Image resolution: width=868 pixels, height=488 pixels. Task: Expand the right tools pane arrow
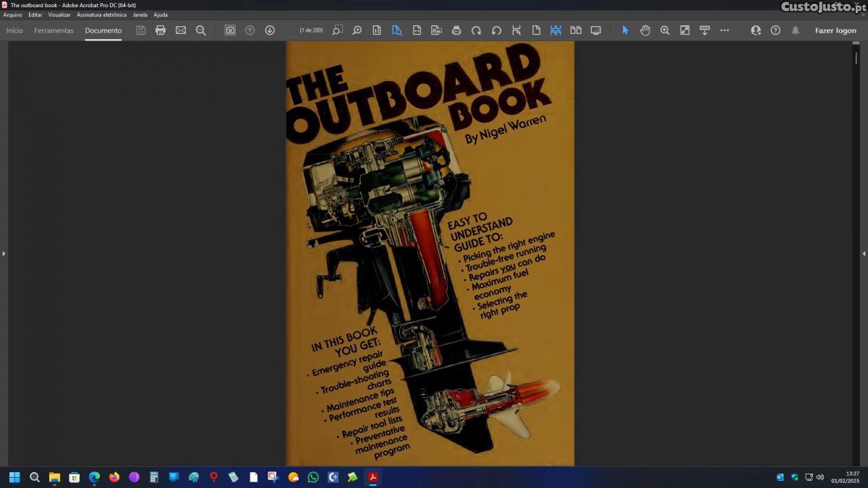864,254
